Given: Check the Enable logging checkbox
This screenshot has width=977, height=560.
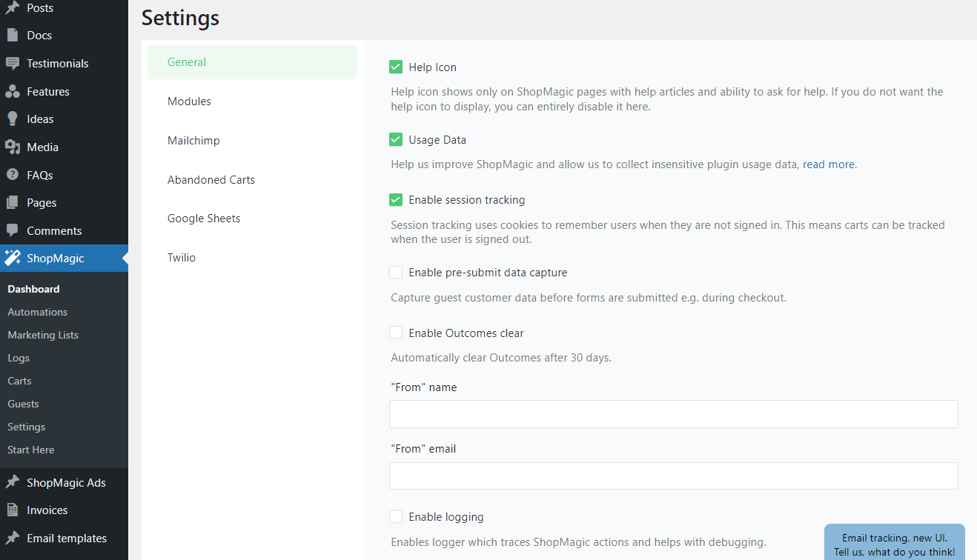Looking at the screenshot, I should click(x=396, y=517).
